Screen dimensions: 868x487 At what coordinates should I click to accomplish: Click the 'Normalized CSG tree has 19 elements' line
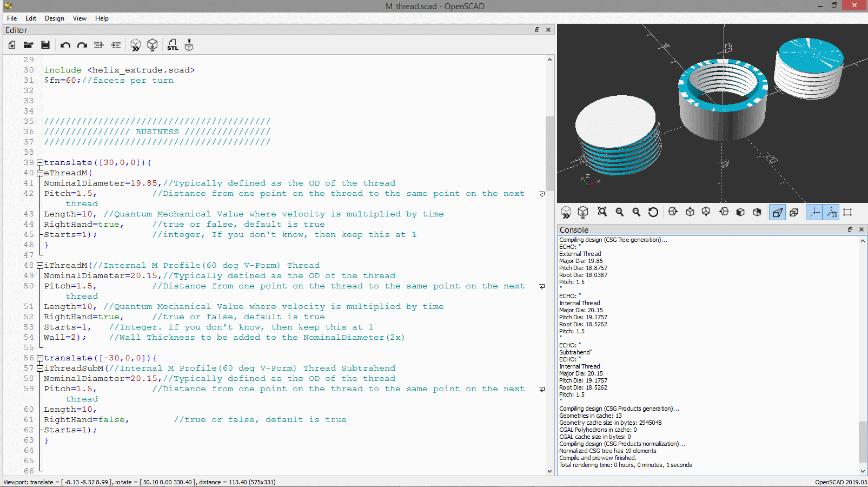608,451
